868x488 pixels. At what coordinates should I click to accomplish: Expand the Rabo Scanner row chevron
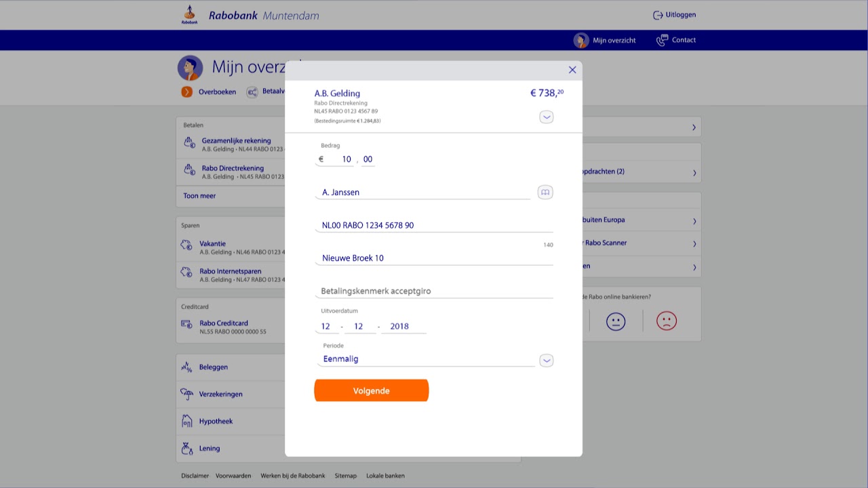[694, 243]
